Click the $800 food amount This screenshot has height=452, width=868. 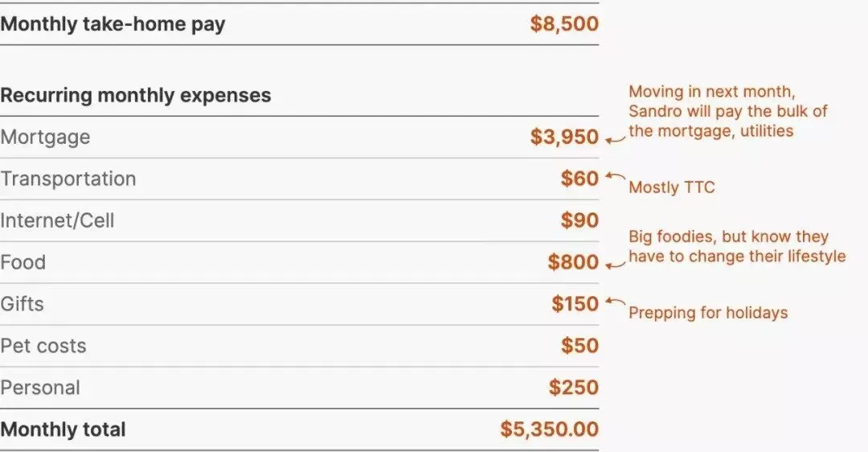573,262
